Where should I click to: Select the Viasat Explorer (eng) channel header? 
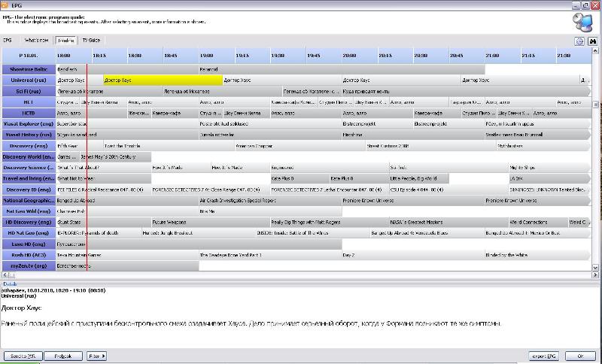coord(29,124)
